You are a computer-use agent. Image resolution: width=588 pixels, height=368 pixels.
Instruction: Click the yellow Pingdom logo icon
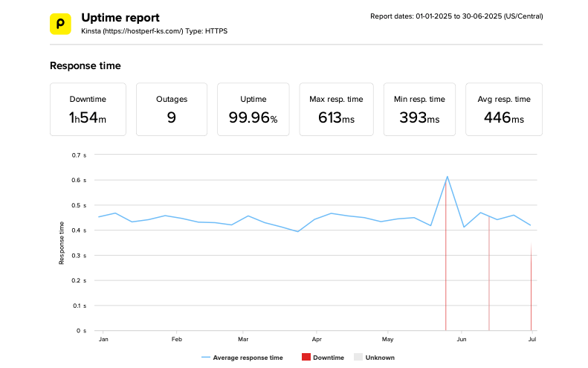(x=61, y=23)
